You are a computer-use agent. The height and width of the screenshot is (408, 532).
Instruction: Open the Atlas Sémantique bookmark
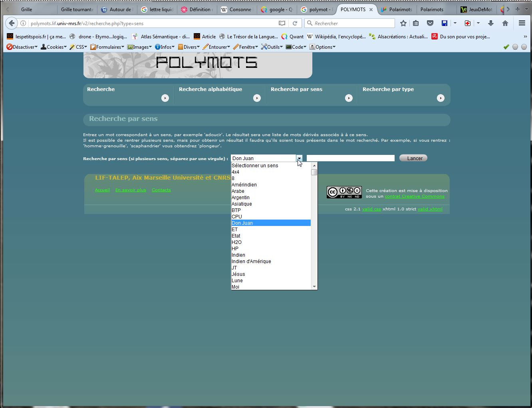pyautogui.click(x=160, y=36)
